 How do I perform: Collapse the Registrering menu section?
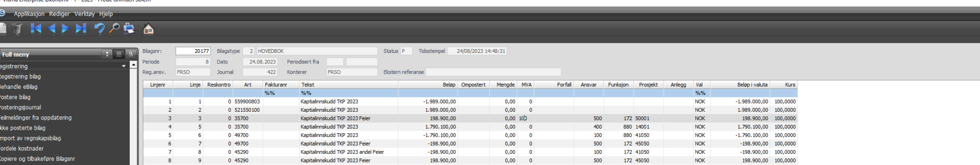(x=124, y=66)
